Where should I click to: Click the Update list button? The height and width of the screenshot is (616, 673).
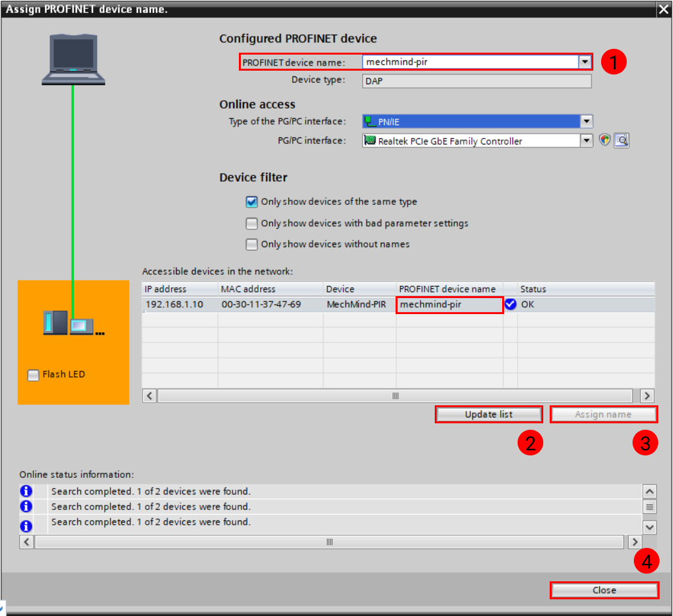[x=489, y=414]
